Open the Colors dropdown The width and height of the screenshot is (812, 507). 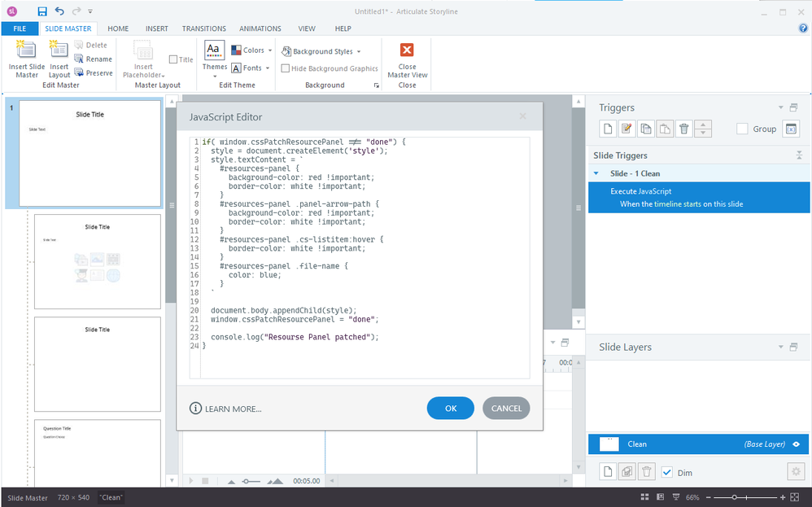[x=252, y=50]
